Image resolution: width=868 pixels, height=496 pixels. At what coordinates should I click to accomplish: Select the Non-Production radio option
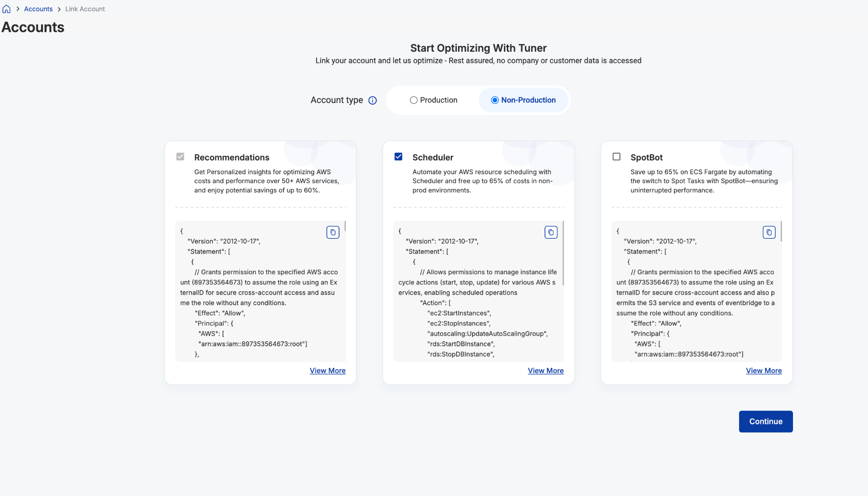523,100
